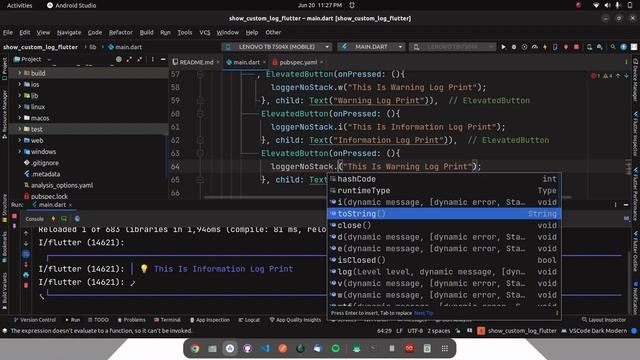Click the blue avatar icon at toolbar right

click(x=623, y=47)
